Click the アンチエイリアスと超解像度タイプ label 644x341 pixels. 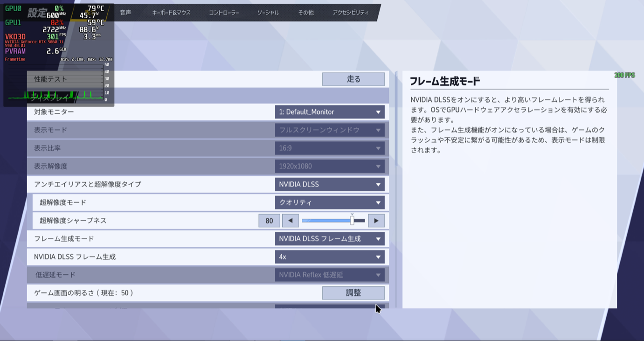tap(88, 184)
